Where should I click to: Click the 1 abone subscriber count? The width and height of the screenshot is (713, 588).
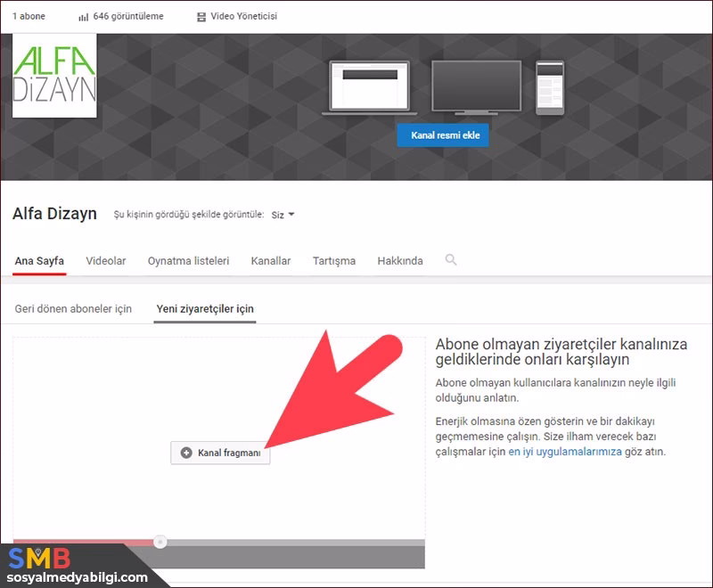coord(29,15)
